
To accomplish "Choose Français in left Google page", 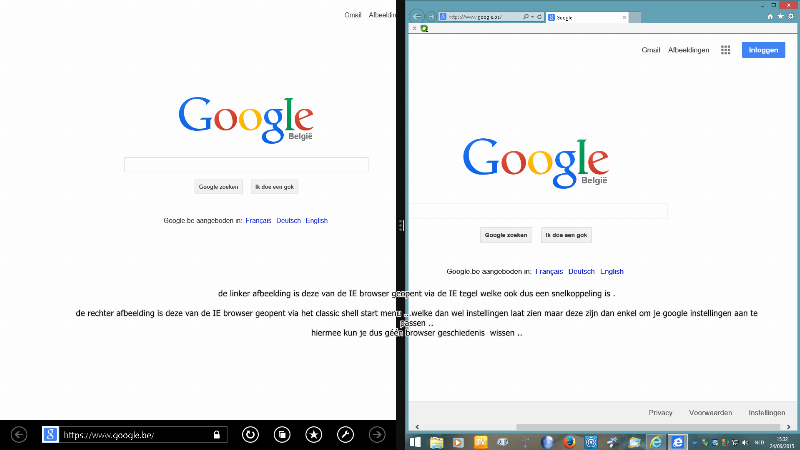I will 258,220.
